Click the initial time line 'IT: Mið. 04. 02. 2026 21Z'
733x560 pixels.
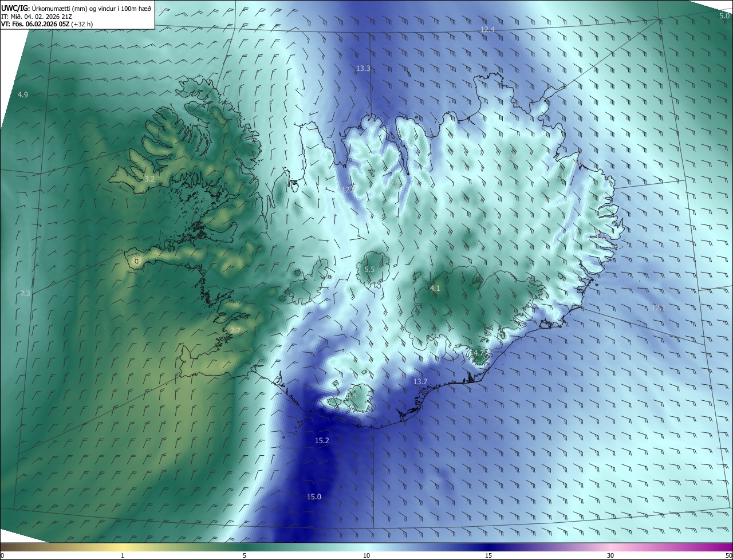point(36,17)
